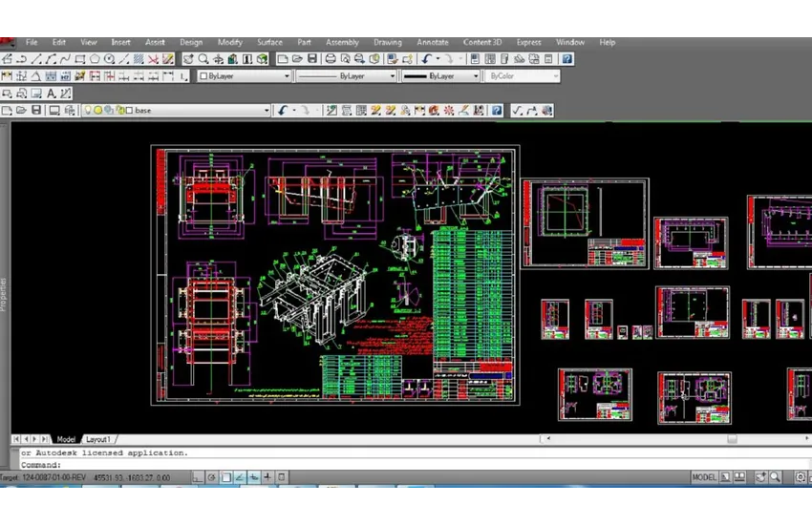Open the Annotate menu
The image size is (812, 525).
pyautogui.click(x=432, y=42)
